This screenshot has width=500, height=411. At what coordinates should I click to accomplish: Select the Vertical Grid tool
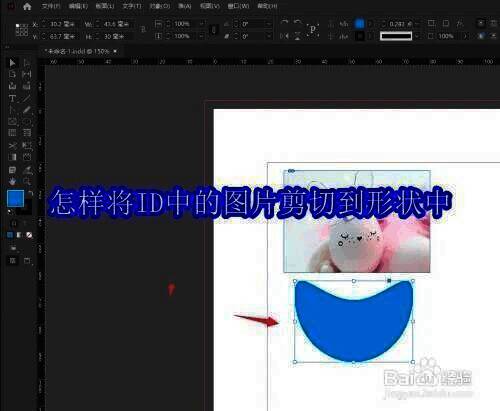pos(27,133)
